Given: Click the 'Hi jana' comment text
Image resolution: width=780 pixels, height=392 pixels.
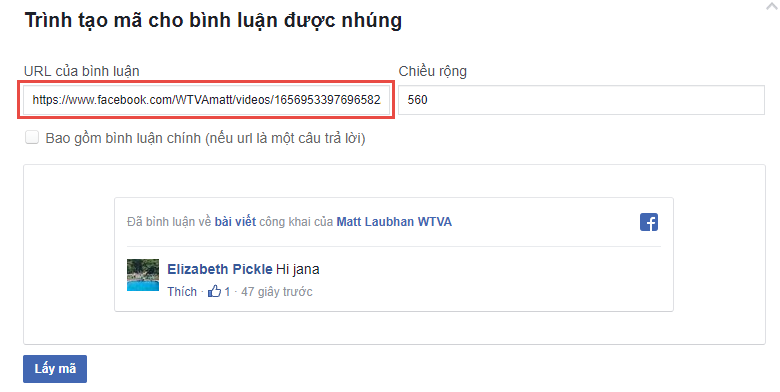Looking at the screenshot, I should pos(297,269).
